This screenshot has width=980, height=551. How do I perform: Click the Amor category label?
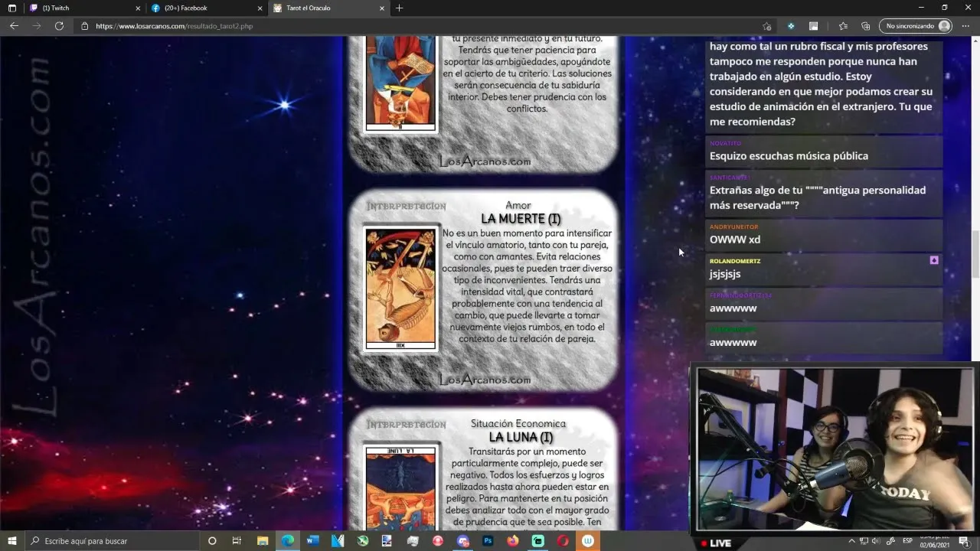(518, 205)
